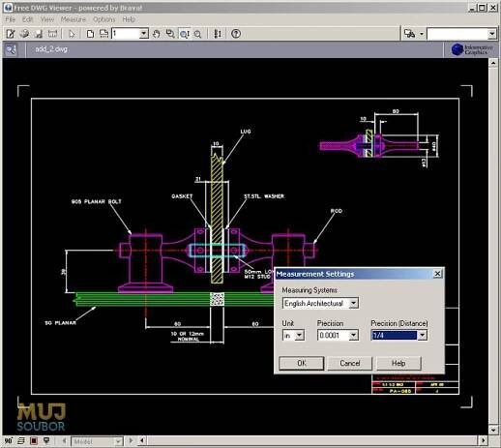Viewport: 501px width, 448px height.
Task: Click Help in Measurement Settings
Action: [x=398, y=363]
